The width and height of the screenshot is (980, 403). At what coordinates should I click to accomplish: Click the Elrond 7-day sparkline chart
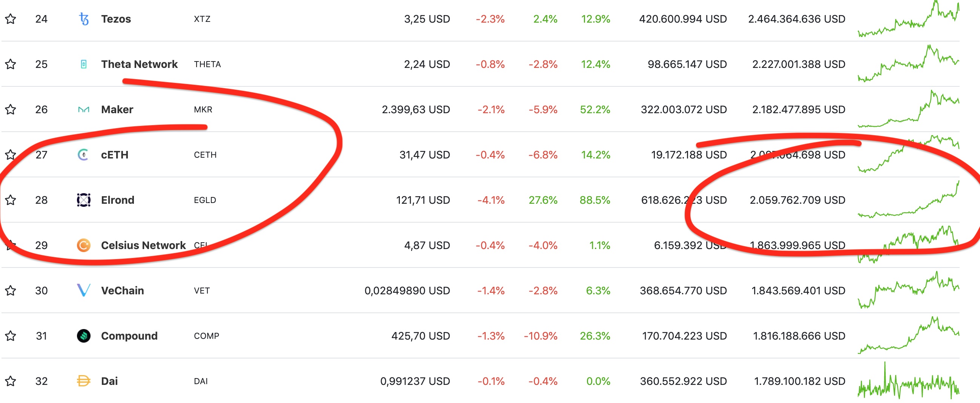coord(908,202)
